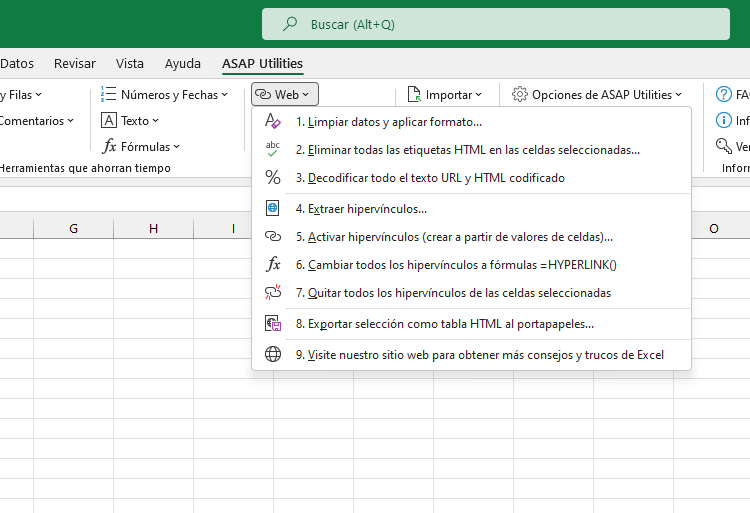This screenshot has width=750, height=513.
Task: Click the Info circle icon in ribbon
Action: [x=724, y=120]
